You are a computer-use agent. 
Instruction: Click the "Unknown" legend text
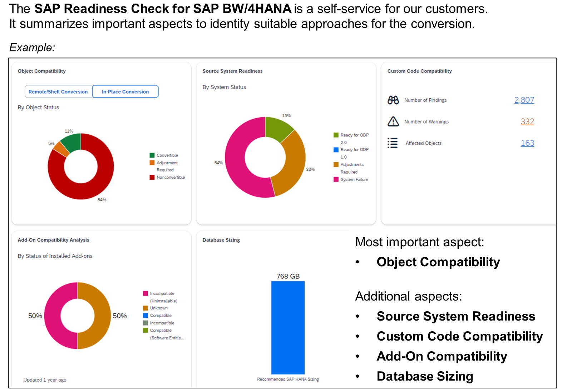pyautogui.click(x=159, y=308)
